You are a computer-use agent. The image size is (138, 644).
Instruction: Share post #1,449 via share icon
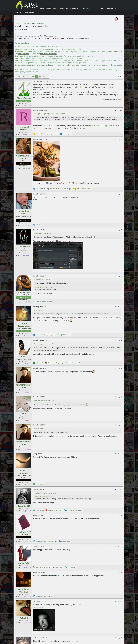[x=115, y=368]
